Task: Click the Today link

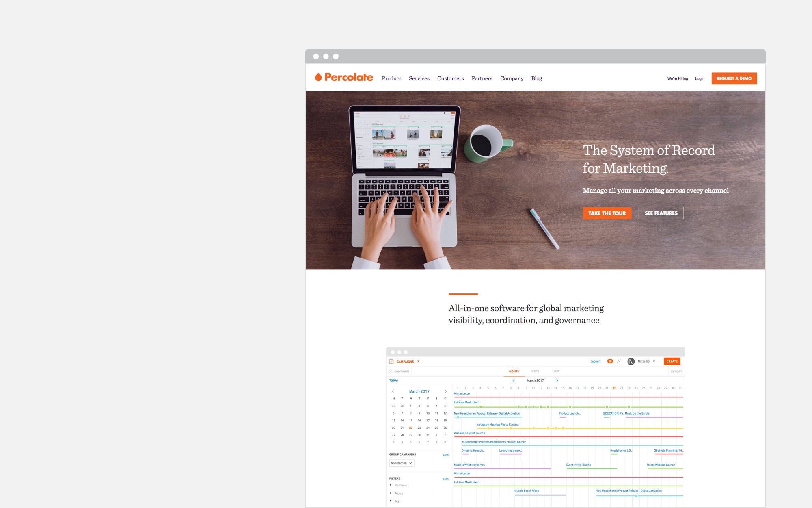Action: 394,380
